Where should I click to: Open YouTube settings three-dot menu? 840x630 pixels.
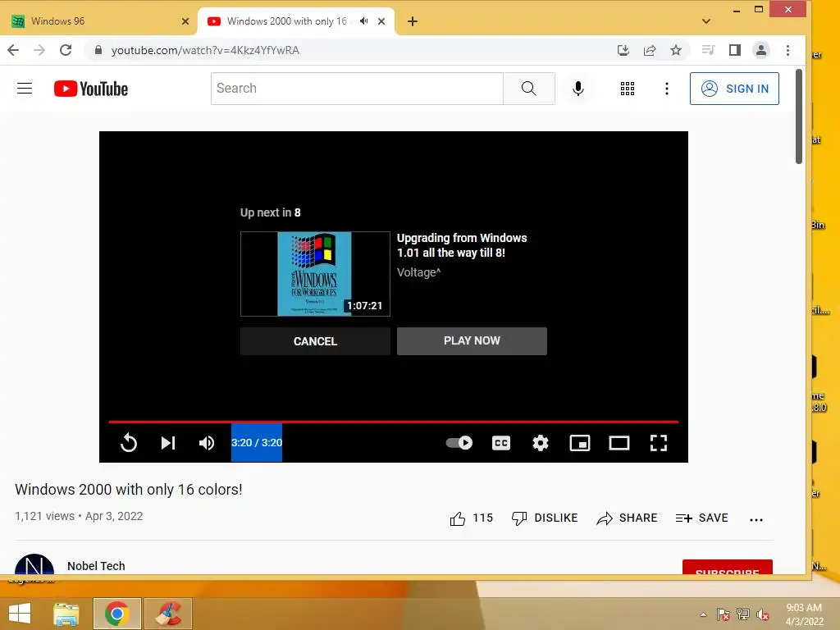pos(666,89)
